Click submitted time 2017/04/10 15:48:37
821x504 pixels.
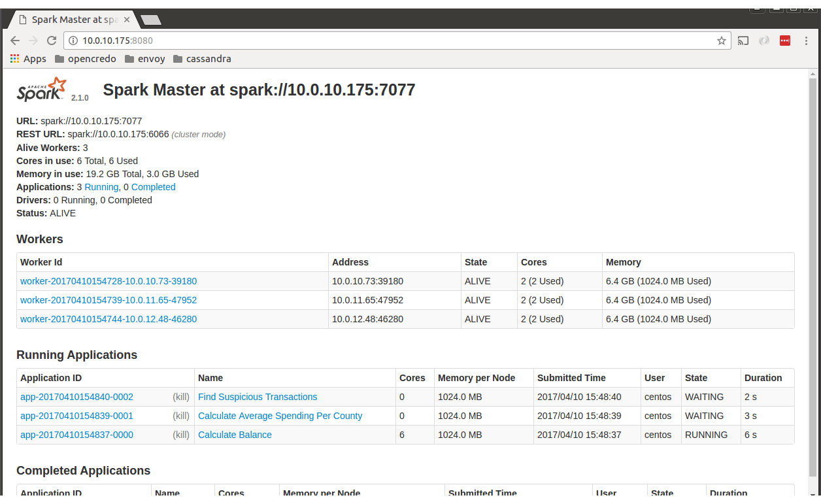click(579, 435)
